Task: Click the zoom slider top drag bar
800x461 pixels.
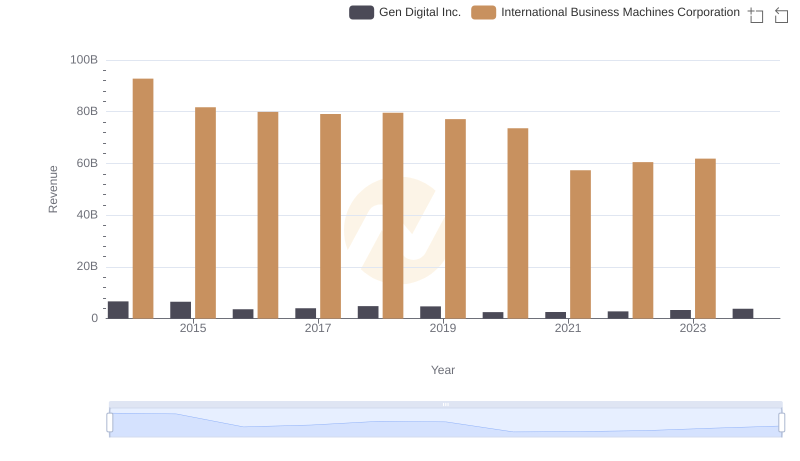Action: [x=445, y=404]
